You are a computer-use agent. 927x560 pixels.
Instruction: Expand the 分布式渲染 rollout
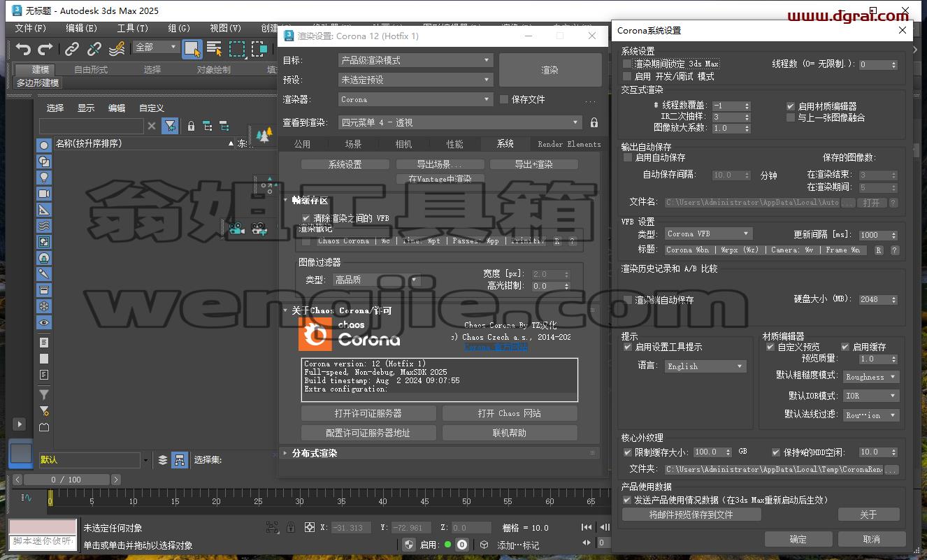315,453
